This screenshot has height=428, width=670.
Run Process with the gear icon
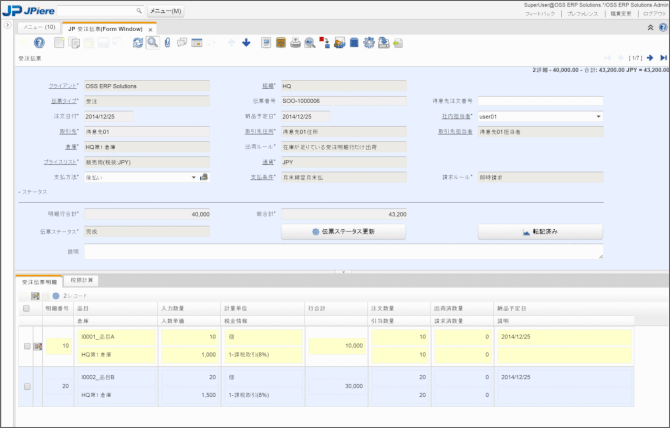point(369,43)
